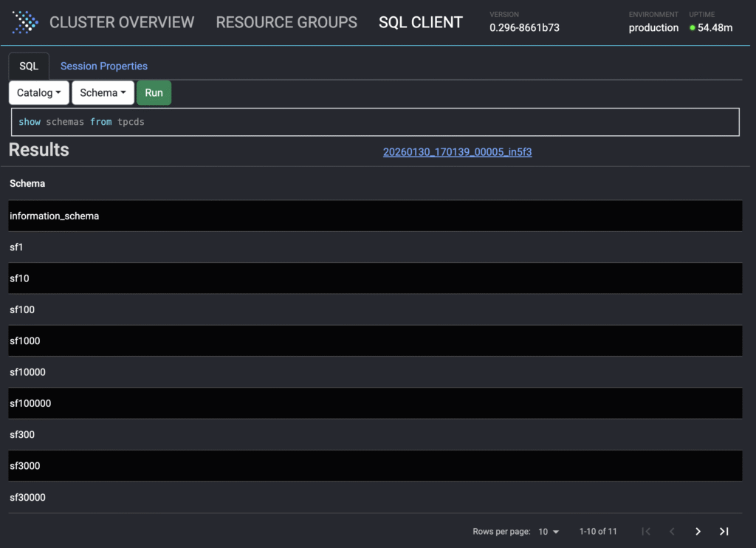This screenshot has width=756, height=548.
Task: Jump to the last results page
Action: pos(724,532)
